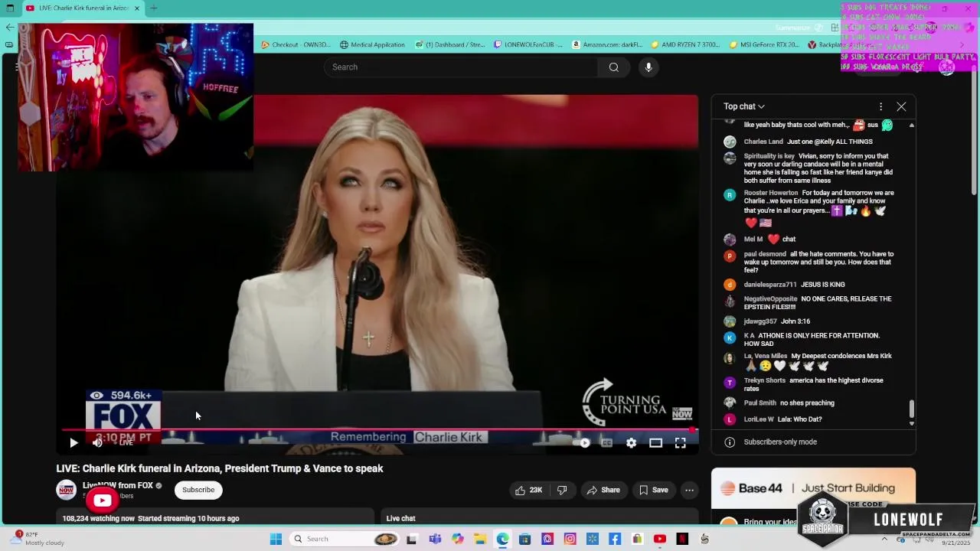
Task: Enter fullscreen mode
Action: coord(680,442)
